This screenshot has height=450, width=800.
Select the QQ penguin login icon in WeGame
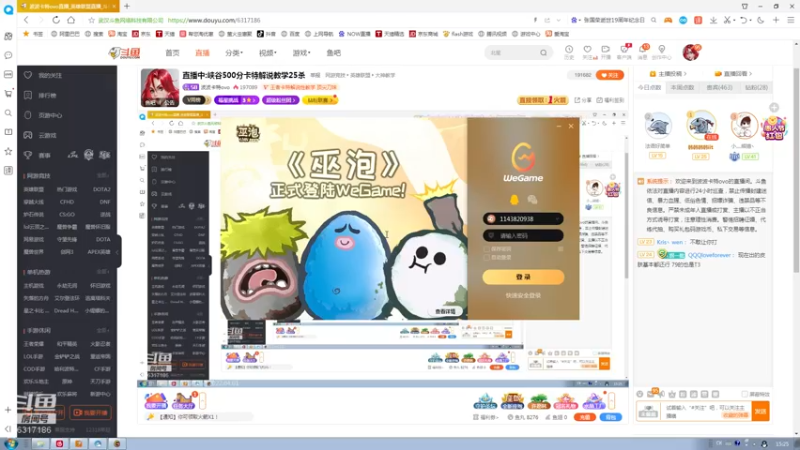click(x=514, y=199)
